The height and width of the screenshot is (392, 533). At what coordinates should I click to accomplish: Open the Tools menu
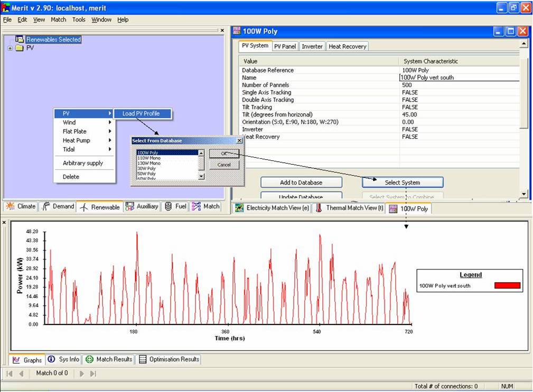[79, 20]
